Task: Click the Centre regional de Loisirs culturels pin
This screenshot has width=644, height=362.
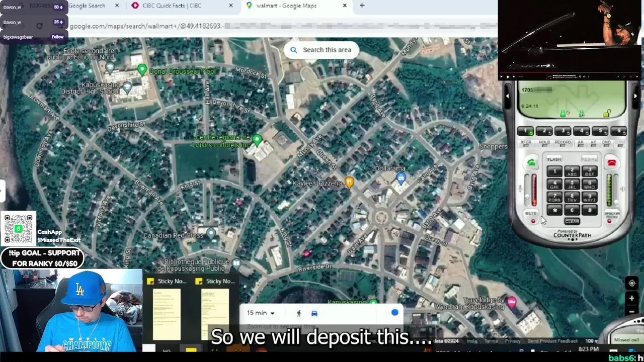Action: pyautogui.click(x=257, y=139)
